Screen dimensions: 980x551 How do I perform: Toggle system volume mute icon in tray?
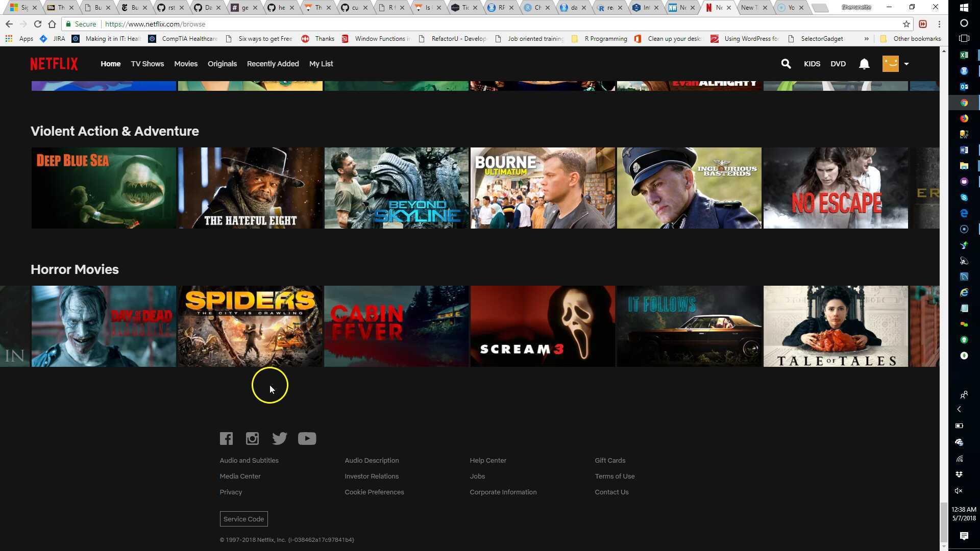(959, 491)
